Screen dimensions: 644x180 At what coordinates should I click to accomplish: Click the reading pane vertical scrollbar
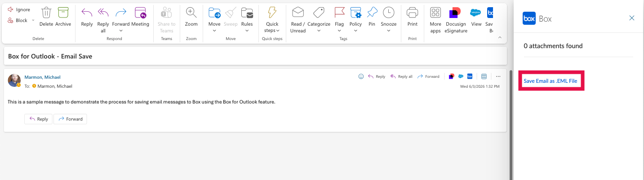pyautogui.click(x=511, y=124)
